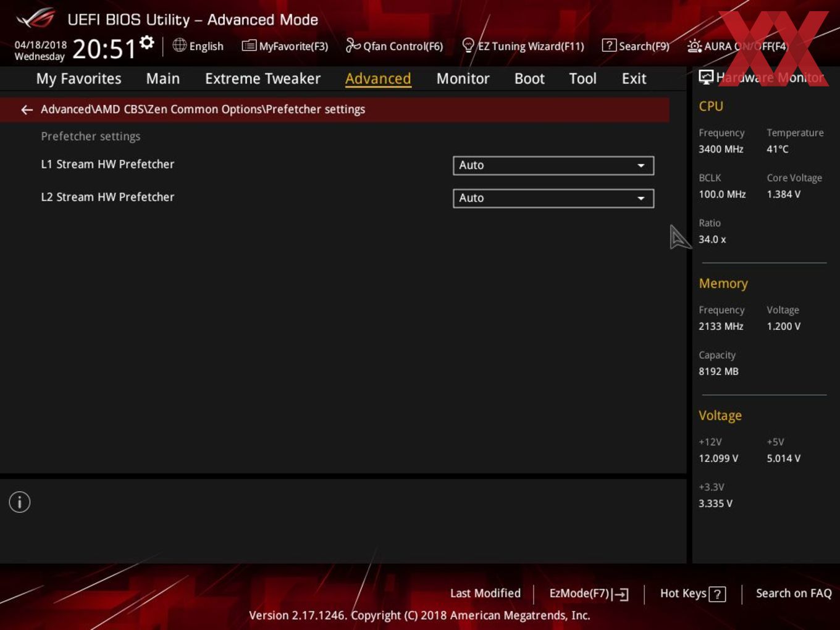Select L2 Stream HW Prefetcher label
Image resolution: width=840 pixels, height=630 pixels.
pos(107,197)
